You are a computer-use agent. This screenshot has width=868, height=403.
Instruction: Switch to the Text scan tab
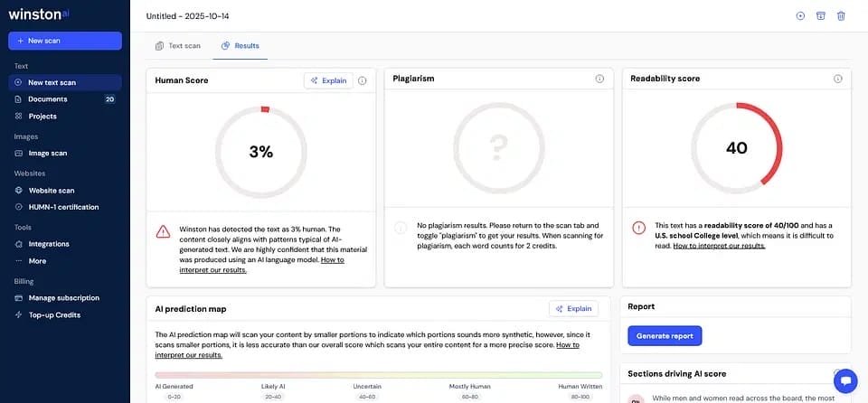coord(178,45)
